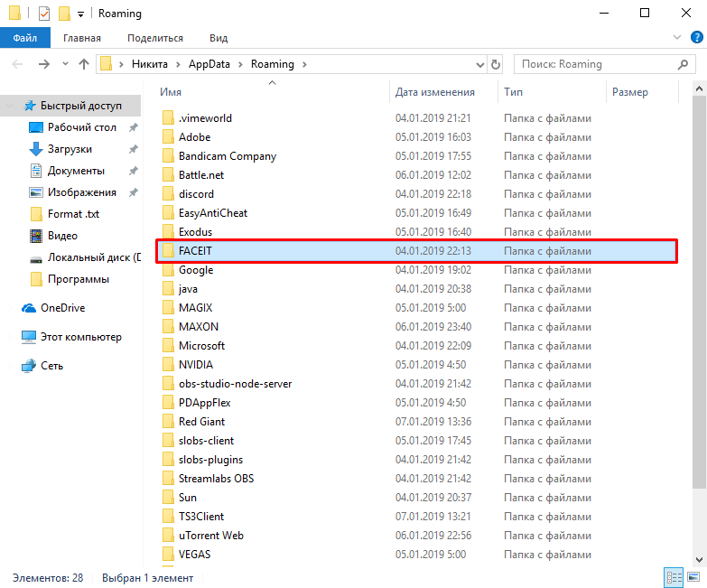The width and height of the screenshot is (707, 588).
Task: Select the Microsoft folder name
Action: click(x=201, y=345)
